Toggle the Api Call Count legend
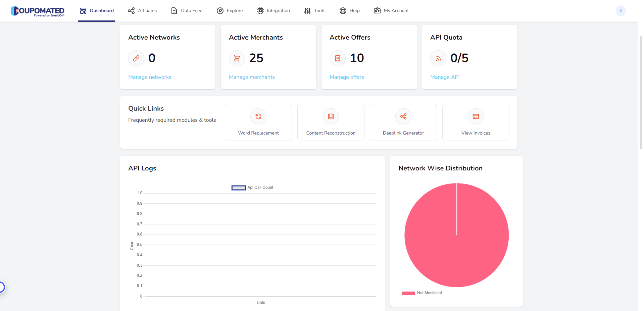The width and height of the screenshot is (644, 311). pyautogui.click(x=252, y=188)
